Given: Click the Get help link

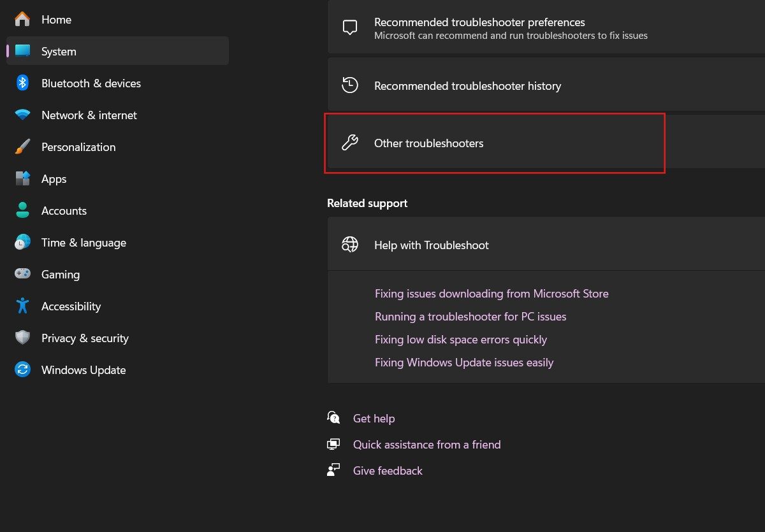Looking at the screenshot, I should 374,419.
